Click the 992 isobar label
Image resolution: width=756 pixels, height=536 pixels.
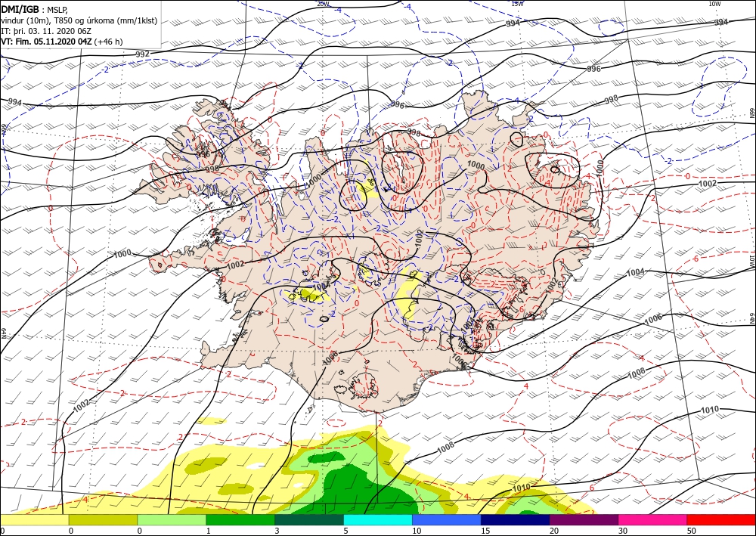pos(142,54)
